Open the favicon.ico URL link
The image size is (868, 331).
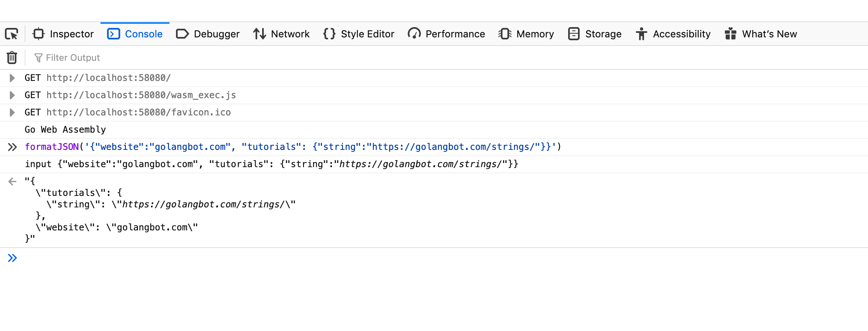[139, 113]
